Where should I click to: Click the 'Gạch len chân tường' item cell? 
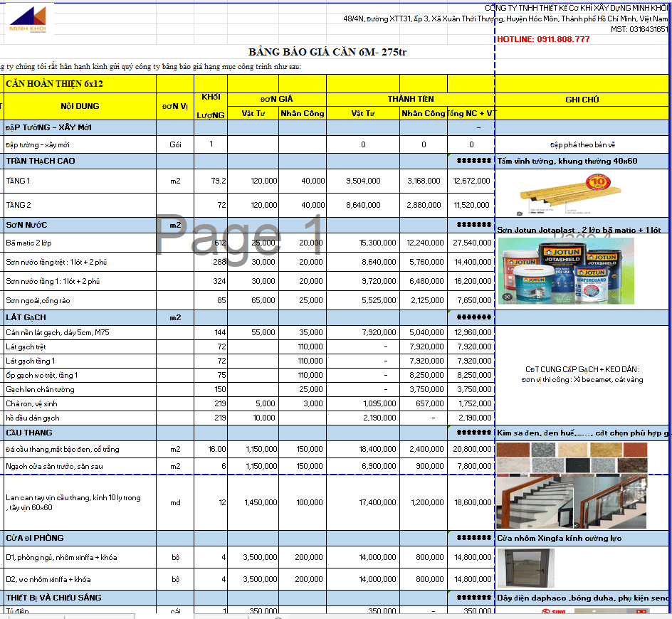pos(80,389)
